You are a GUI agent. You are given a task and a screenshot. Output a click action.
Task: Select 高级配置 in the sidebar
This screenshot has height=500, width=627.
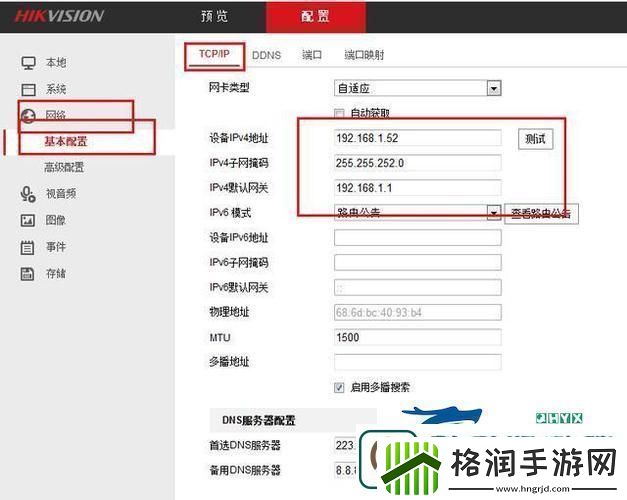pyautogui.click(x=64, y=167)
